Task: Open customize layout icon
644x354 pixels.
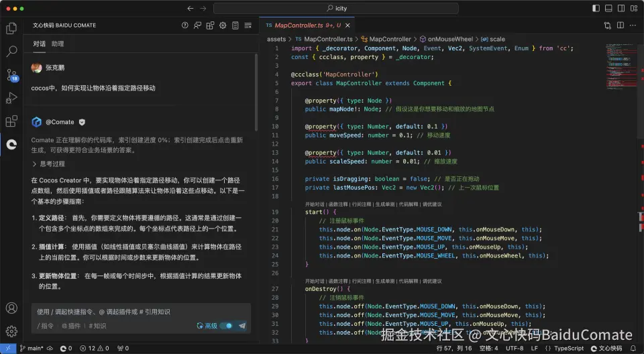Action: pos(634,8)
